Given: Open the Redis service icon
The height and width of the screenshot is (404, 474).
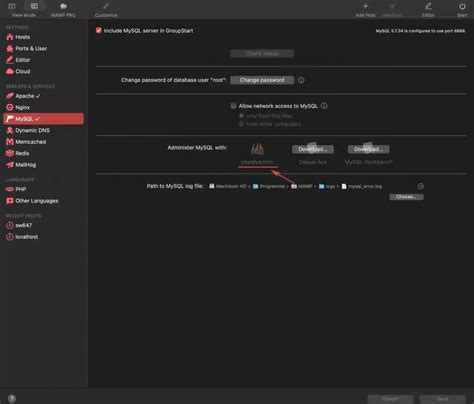Looking at the screenshot, I should click(x=10, y=153).
